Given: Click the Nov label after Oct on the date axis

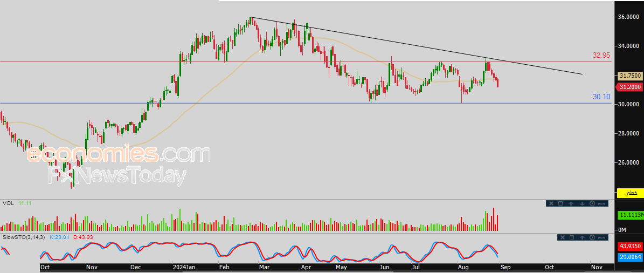Looking at the screenshot, I should point(597,267).
